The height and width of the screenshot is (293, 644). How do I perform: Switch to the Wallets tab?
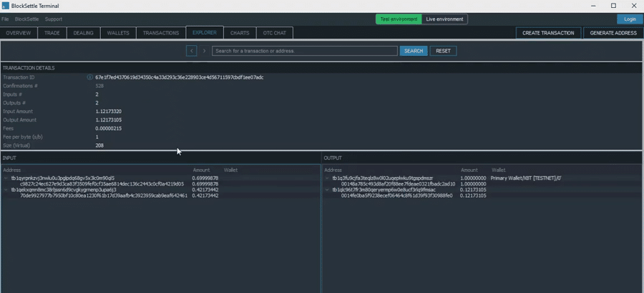118,33
